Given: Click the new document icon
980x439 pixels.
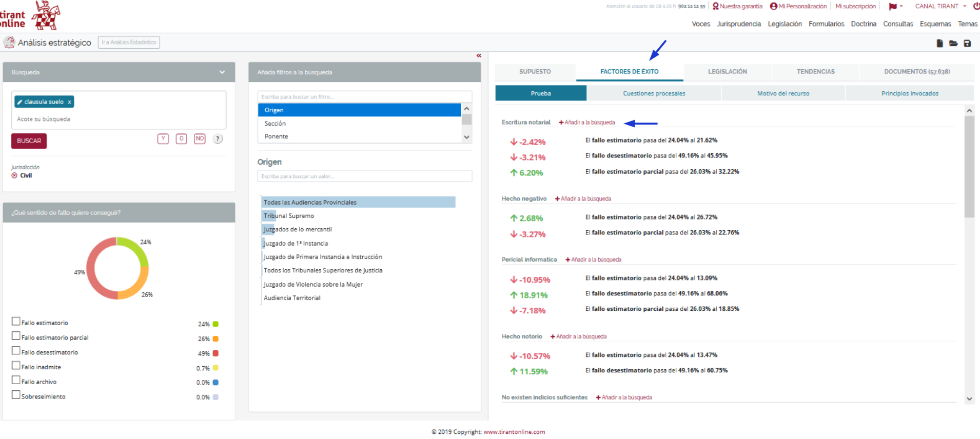Looking at the screenshot, I should click(x=939, y=44).
